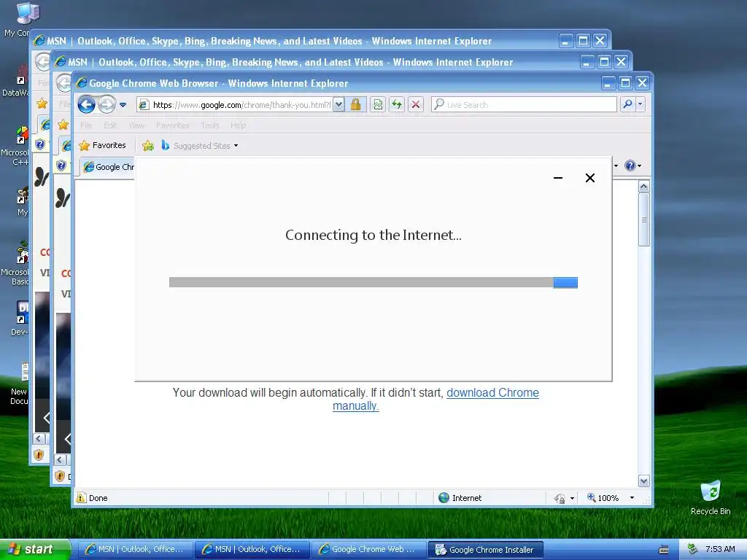The width and height of the screenshot is (747, 560).
Task: Open the Help menu in front window
Action: [x=239, y=125]
